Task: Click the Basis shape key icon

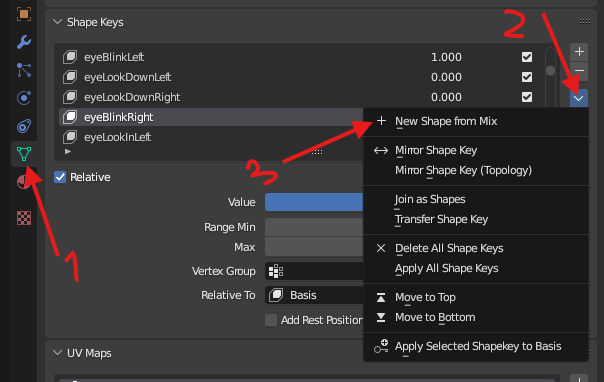Action: tap(276, 295)
